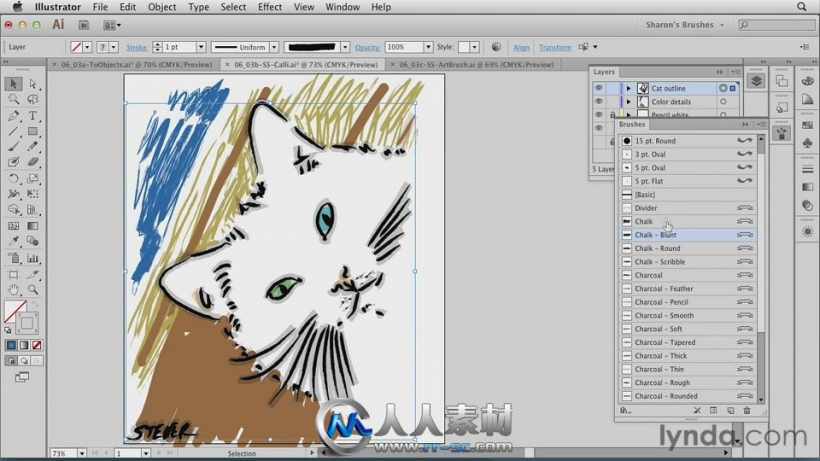Toggle visibility of Pencil white layer
The width and height of the screenshot is (820, 461).
coord(599,114)
